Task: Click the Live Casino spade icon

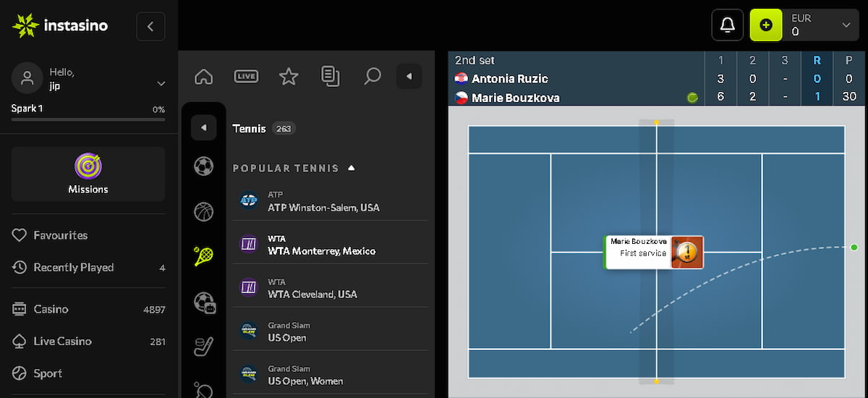Action: [20, 342]
